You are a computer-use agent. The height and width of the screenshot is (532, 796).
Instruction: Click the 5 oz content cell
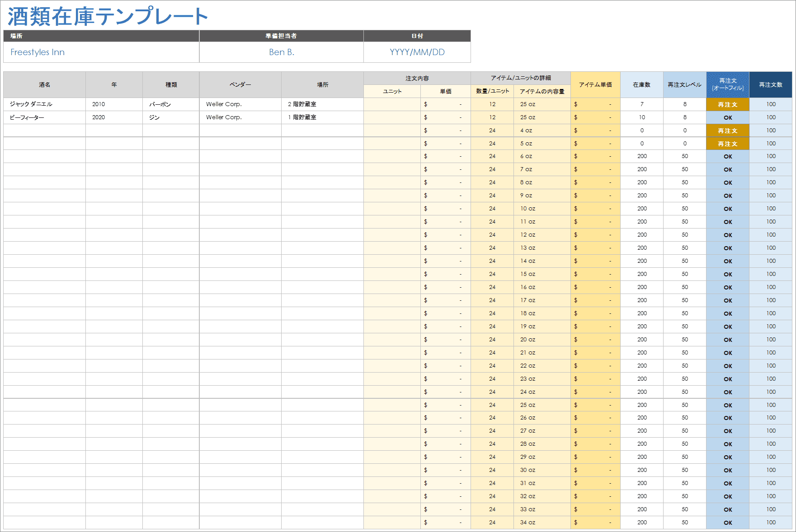(542, 144)
